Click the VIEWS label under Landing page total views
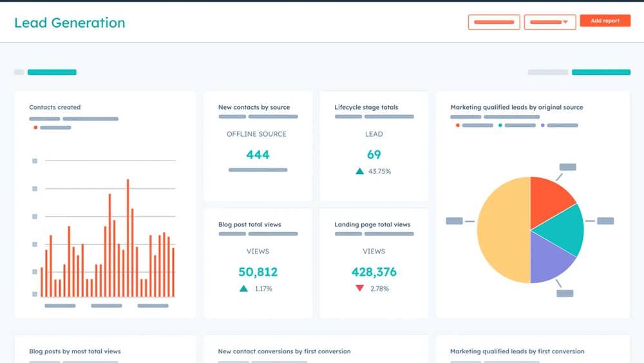 [x=374, y=251]
